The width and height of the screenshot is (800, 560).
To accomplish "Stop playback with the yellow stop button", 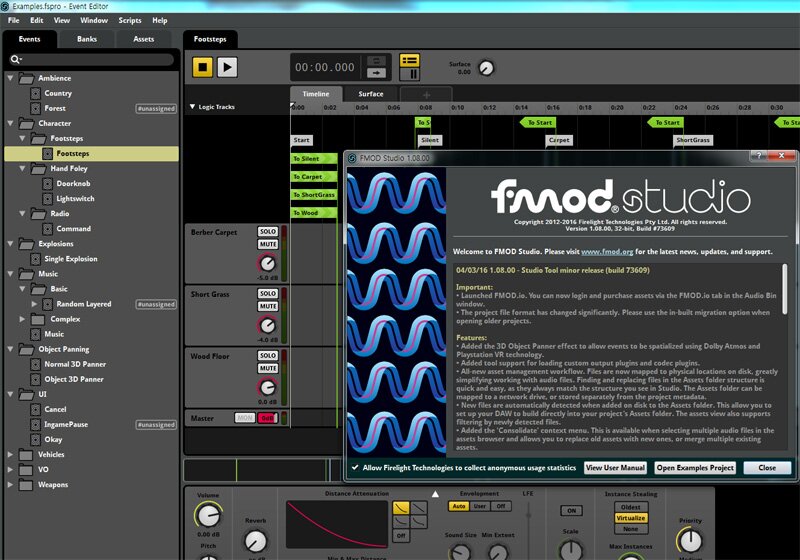I will (202, 67).
